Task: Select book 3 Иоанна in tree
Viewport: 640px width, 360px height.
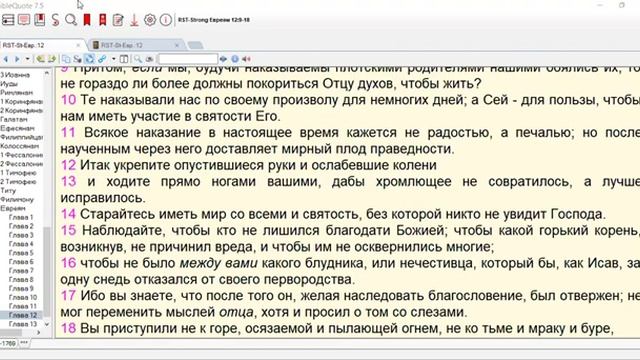Action: (15, 75)
